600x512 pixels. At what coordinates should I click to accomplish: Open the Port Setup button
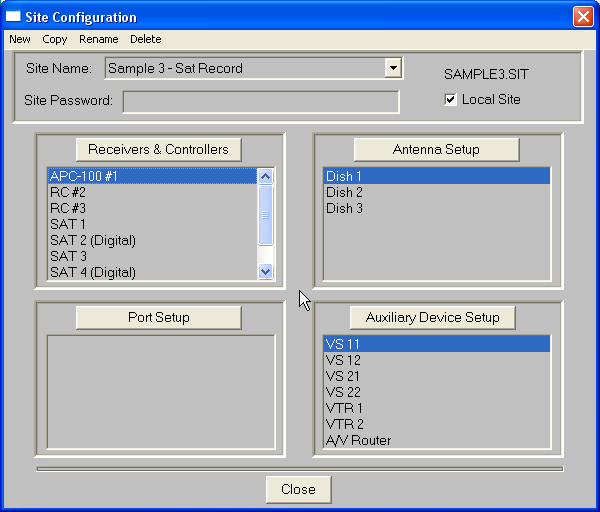(159, 317)
